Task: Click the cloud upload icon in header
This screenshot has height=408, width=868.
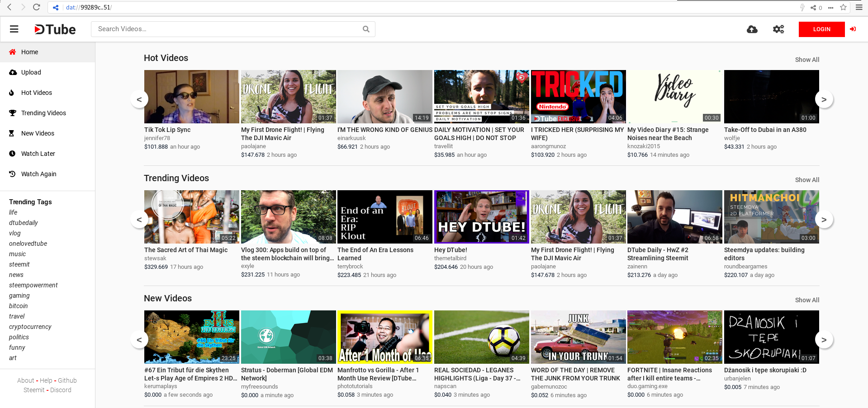Action: click(752, 29)
